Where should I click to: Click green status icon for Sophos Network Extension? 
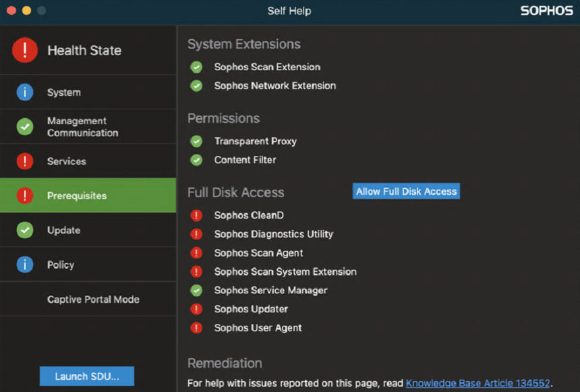click(x=196, y=86)
